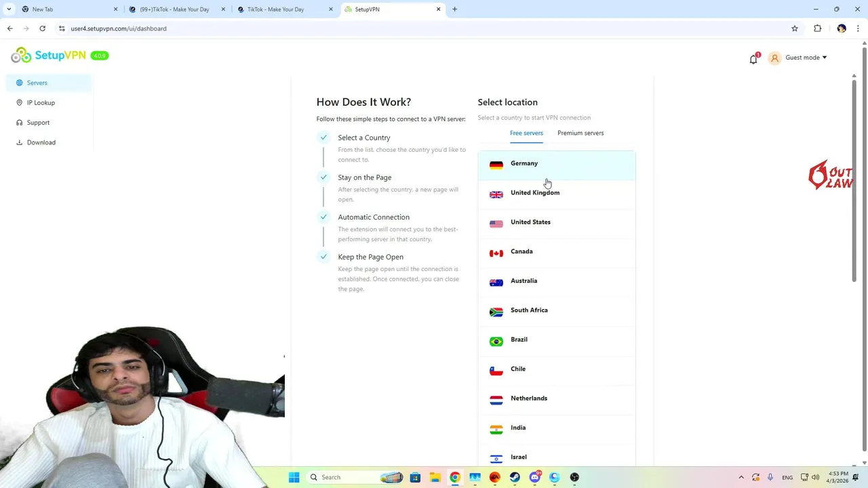Click the 'Stay on the Page' step text
The height and width of the screenshot is (488, 868).
[x=365, y=178]
